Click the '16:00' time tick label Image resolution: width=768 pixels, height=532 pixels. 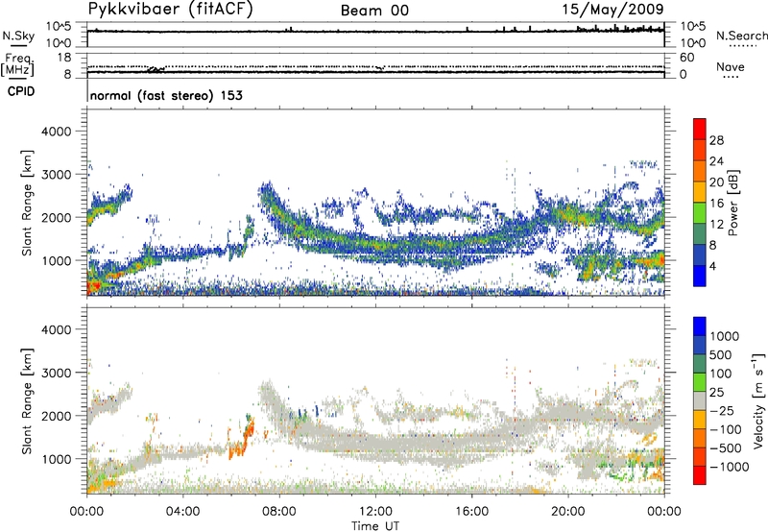click(471, 512)
